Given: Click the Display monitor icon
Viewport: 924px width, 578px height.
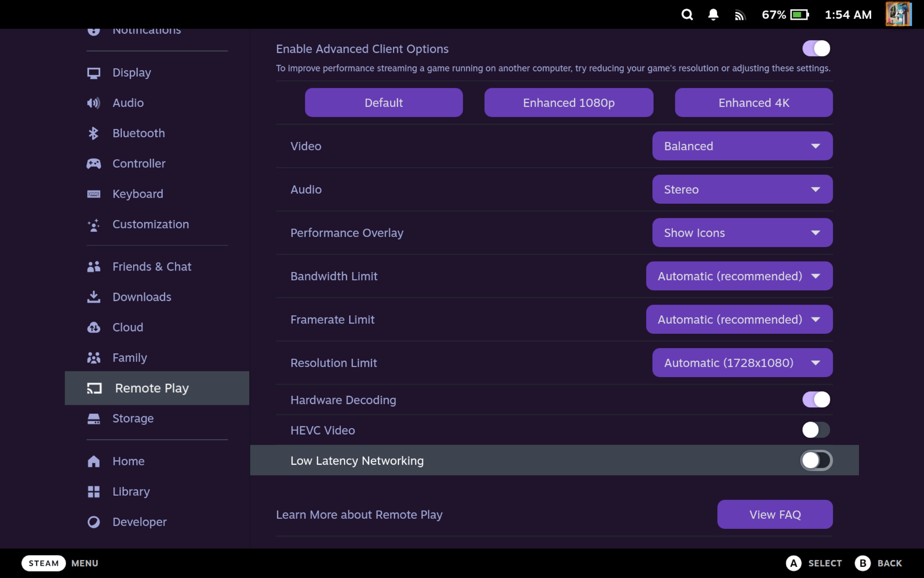Looking at the screenshot, I should click(x=93, y=73).
